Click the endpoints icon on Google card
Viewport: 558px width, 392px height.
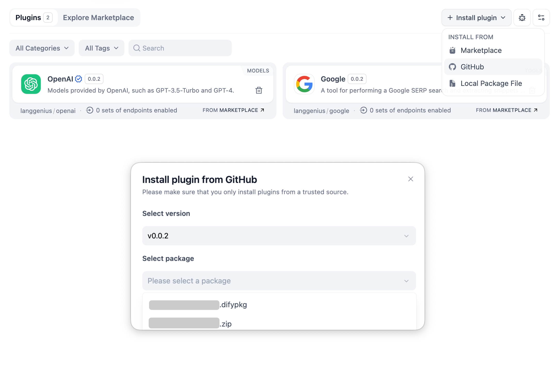363,110
